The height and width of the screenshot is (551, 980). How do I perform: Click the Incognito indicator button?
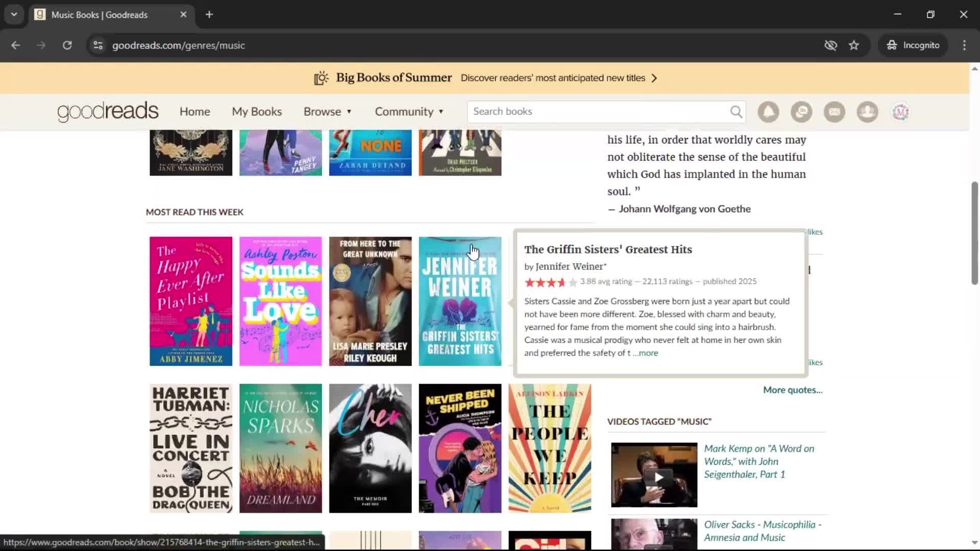click(x=913, y=45)
